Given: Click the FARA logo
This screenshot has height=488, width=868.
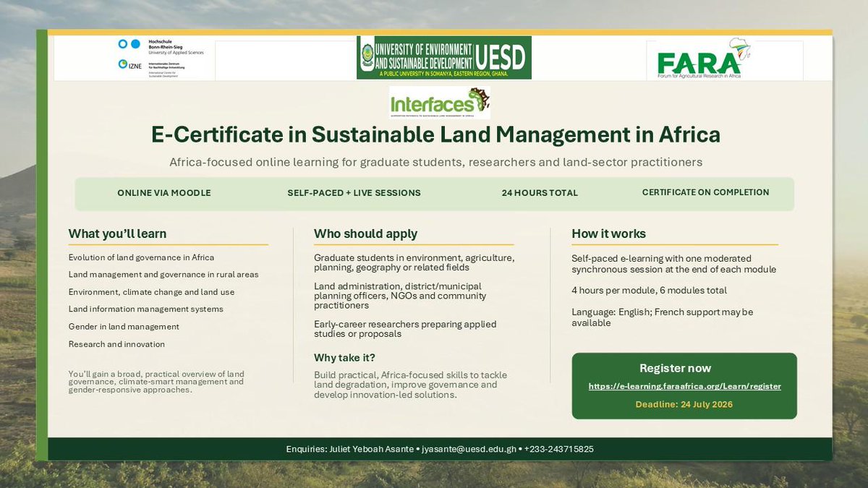Looking at the screenshot, I should (704, 59).
